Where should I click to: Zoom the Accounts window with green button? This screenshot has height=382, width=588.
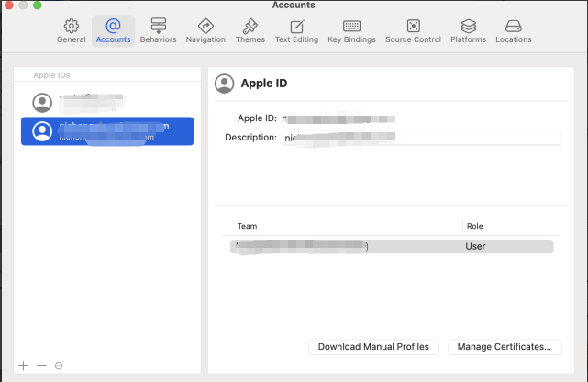point(37,5)
